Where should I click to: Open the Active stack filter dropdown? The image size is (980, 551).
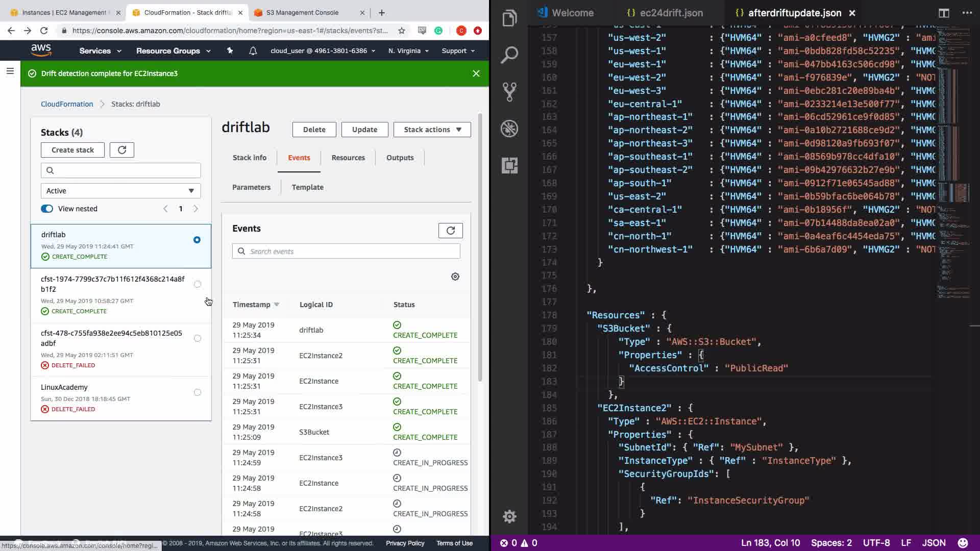pyautogui.click(x=120, y=191)
